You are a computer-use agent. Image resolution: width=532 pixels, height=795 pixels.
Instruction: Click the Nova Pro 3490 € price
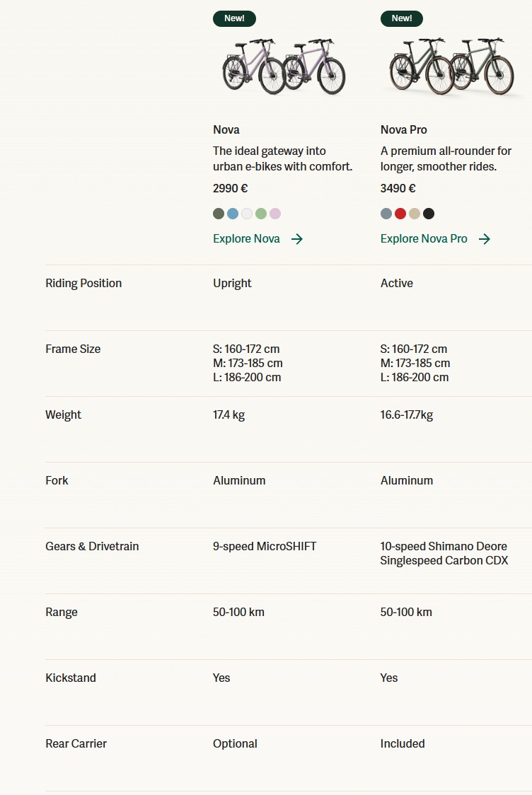(398, 188)
